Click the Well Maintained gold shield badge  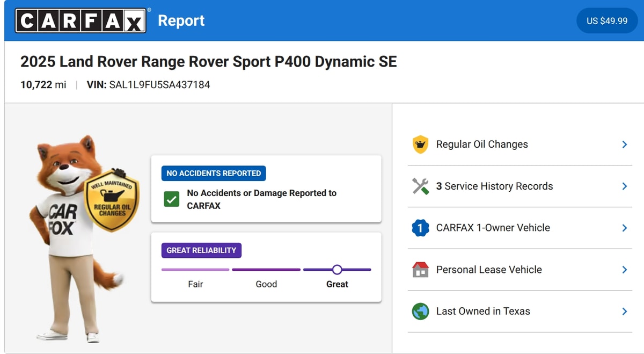pyautogui.click(x=112, y=201)
